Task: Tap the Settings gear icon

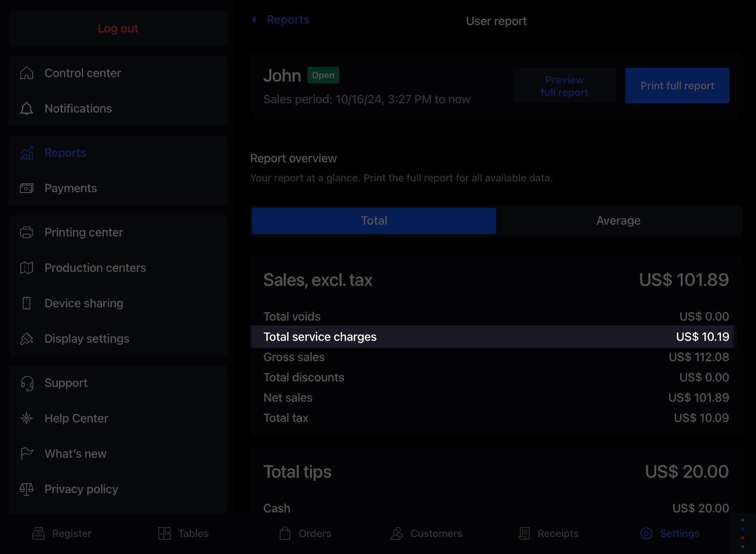Action: tap(646, 533)
